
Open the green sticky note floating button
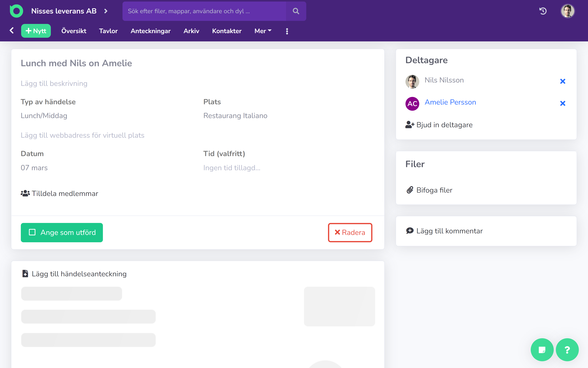(542, 350)
